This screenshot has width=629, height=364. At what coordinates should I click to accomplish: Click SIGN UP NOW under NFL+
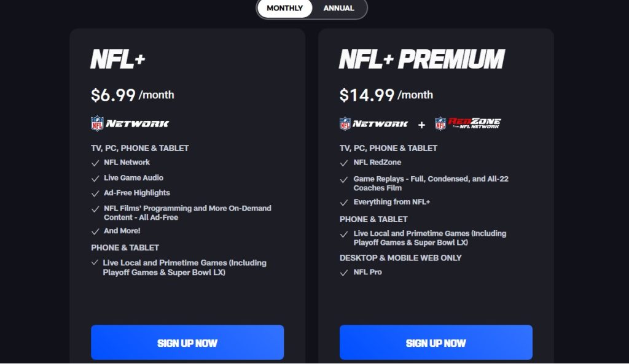[187, 343]
